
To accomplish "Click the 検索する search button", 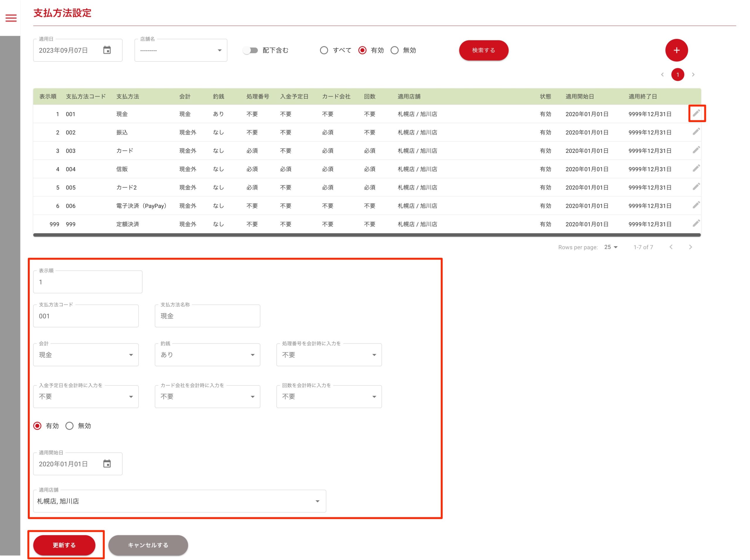I will coord(483,50).
